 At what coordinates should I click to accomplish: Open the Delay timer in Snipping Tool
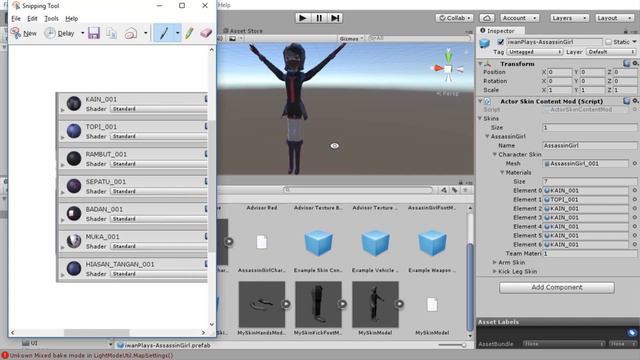[x=60, y=33]
